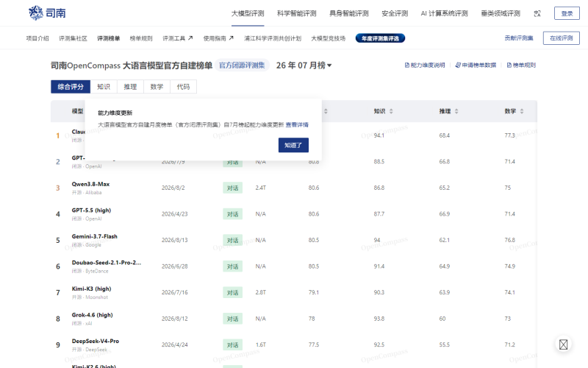588x368 pixels.
Task: Select the 推理 category tab
Action: point(130,87)
